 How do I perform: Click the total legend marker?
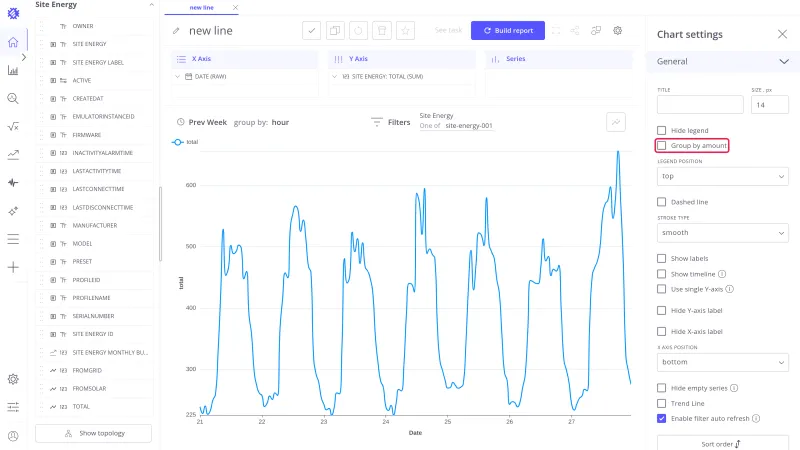tap(177, 142)
